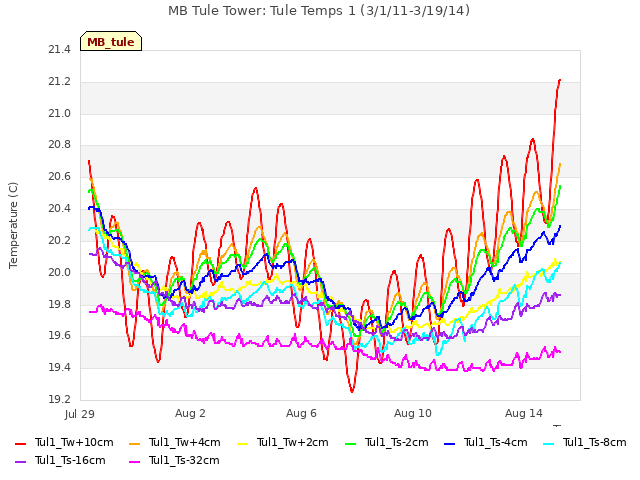Click the magenta Tul1_Ts-32cm legend swatch
Viewport: 640px width, 480px height.
click(x=134, y=461)
